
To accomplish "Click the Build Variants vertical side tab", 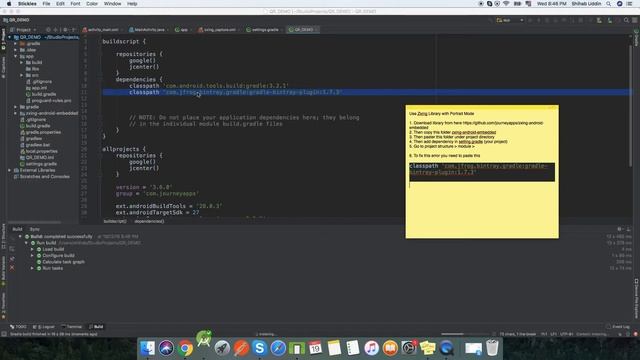I will 3,271.
